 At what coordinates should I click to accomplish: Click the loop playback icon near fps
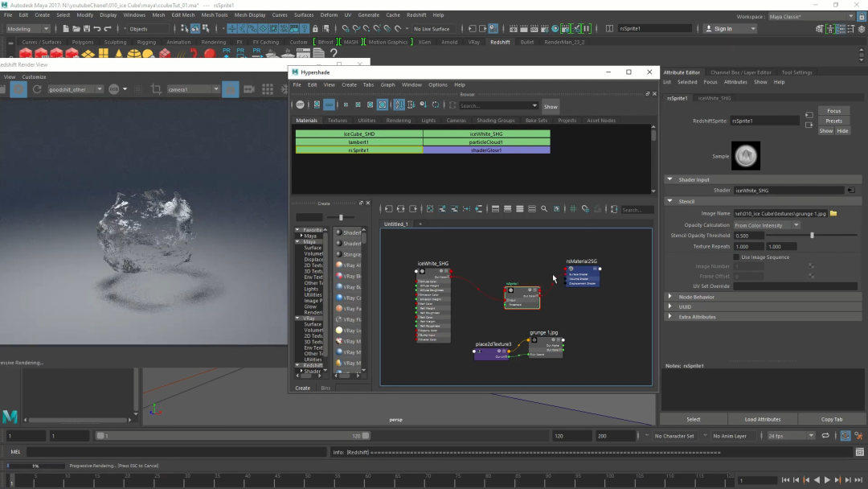(x=825, y=436)
